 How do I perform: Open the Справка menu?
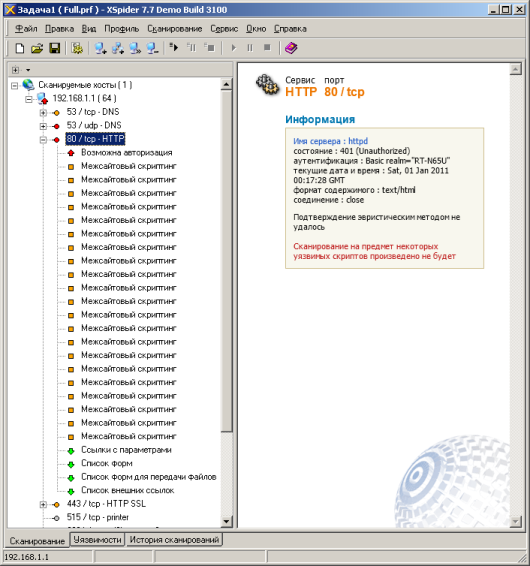click(x=290, y=29)
